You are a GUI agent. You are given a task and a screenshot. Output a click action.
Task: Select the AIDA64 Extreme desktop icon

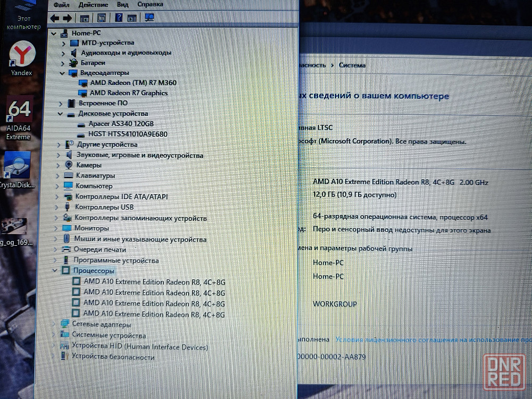pyautogui.click(x=19, y=118)
